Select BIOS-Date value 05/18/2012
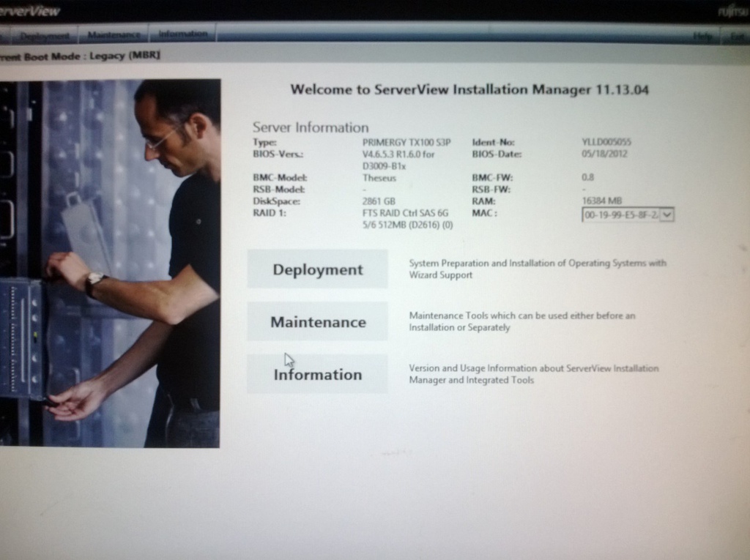Screen dimensions: 750x560 (604, 154)
